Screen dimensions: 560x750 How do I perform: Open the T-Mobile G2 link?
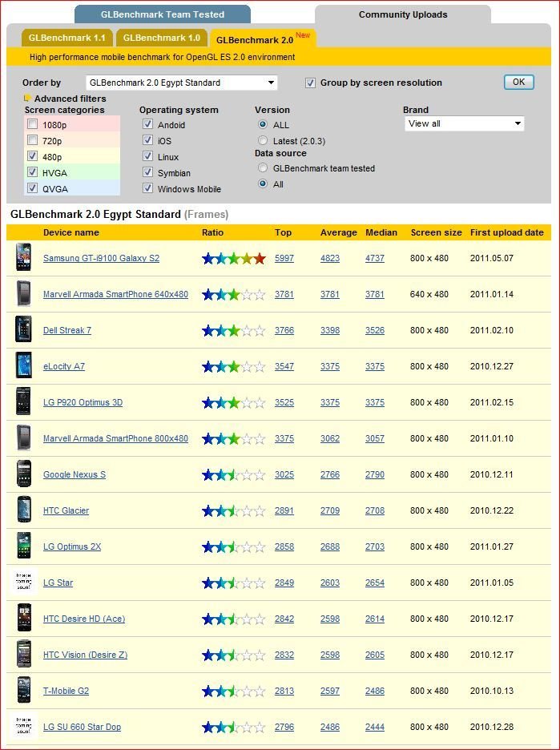coord(66,691)
